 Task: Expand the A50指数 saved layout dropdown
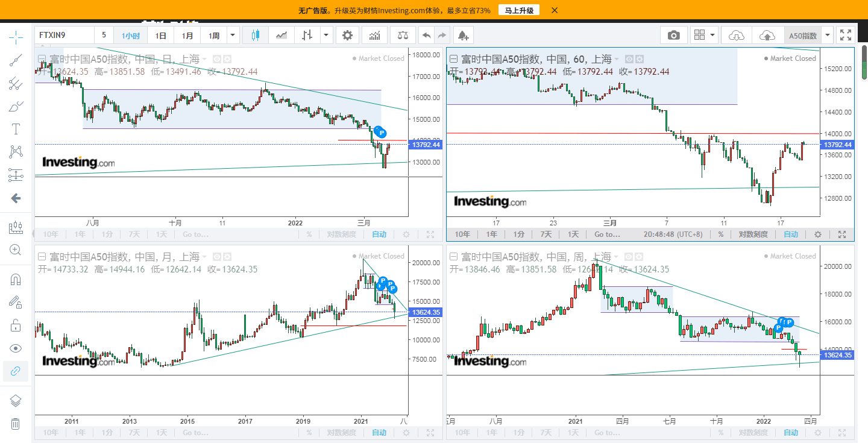tap(828, 36)
